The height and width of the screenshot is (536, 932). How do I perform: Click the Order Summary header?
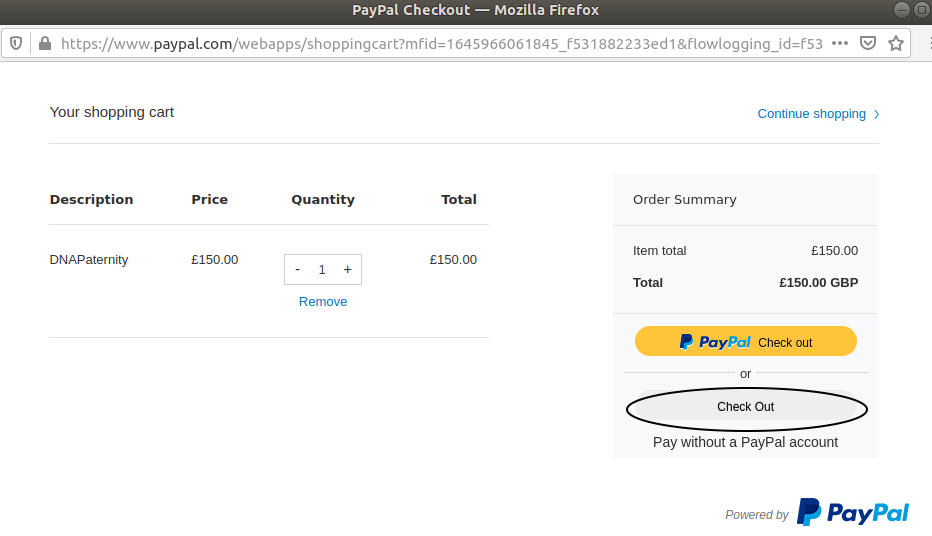(685, 200)
